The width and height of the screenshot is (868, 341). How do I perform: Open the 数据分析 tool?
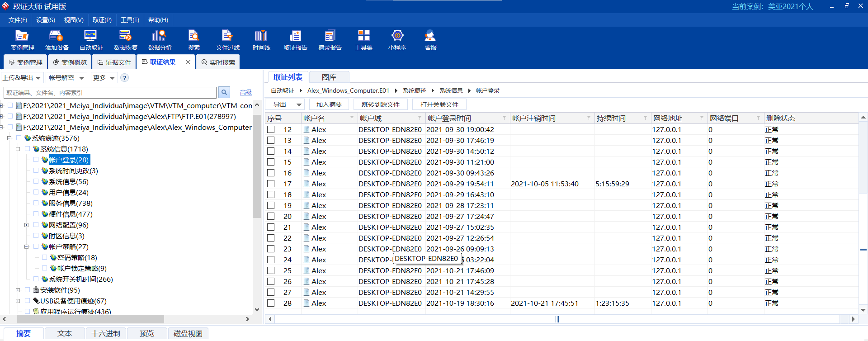[160, 40]
